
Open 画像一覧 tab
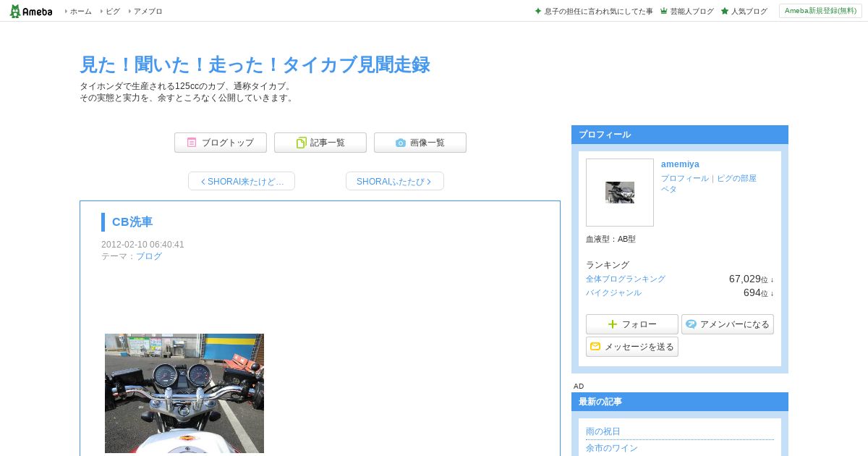point(420,143)
